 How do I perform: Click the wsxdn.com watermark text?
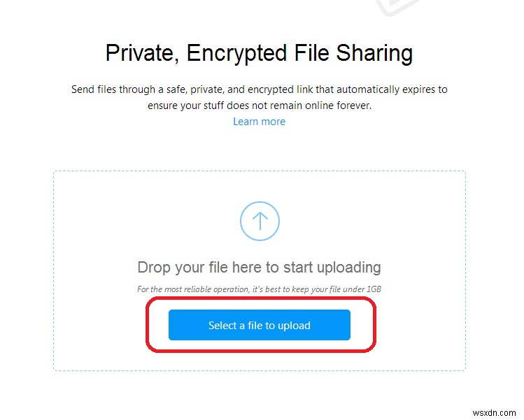(x=494, y=412)
